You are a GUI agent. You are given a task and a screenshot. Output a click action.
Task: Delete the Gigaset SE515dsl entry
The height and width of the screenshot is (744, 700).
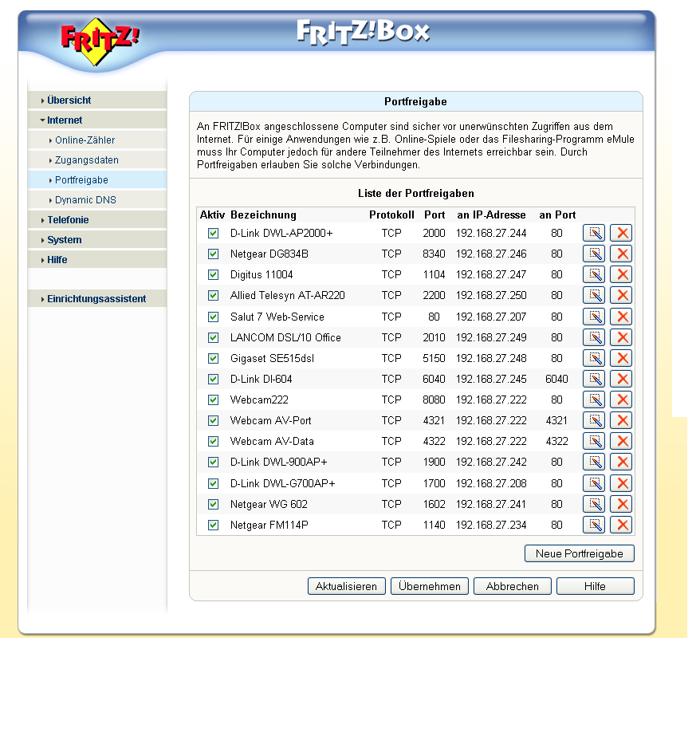621,358
